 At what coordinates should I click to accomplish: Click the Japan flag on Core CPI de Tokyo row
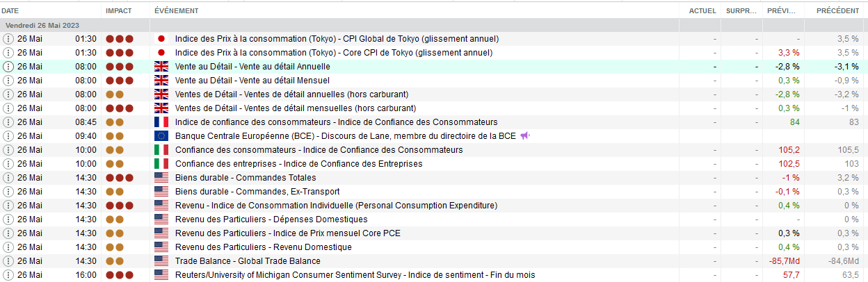pyautogui.click(x=161, y=53)
